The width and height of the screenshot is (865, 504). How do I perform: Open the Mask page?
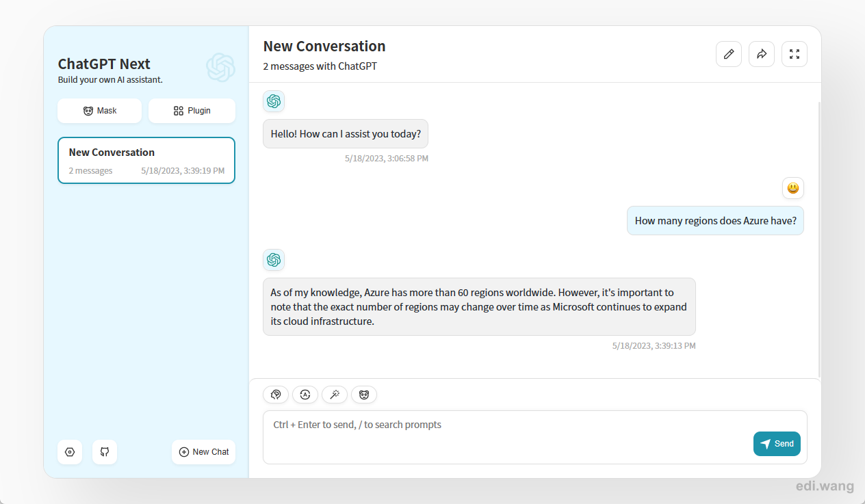(99, 111)
